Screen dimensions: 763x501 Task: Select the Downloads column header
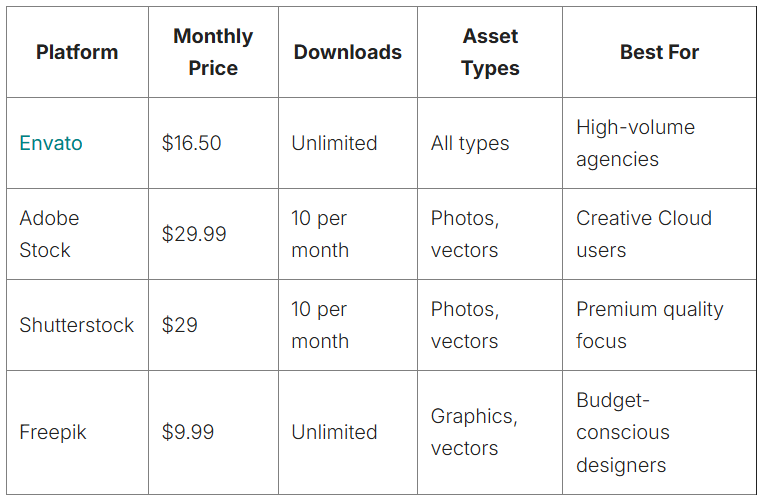pos(348,52)
